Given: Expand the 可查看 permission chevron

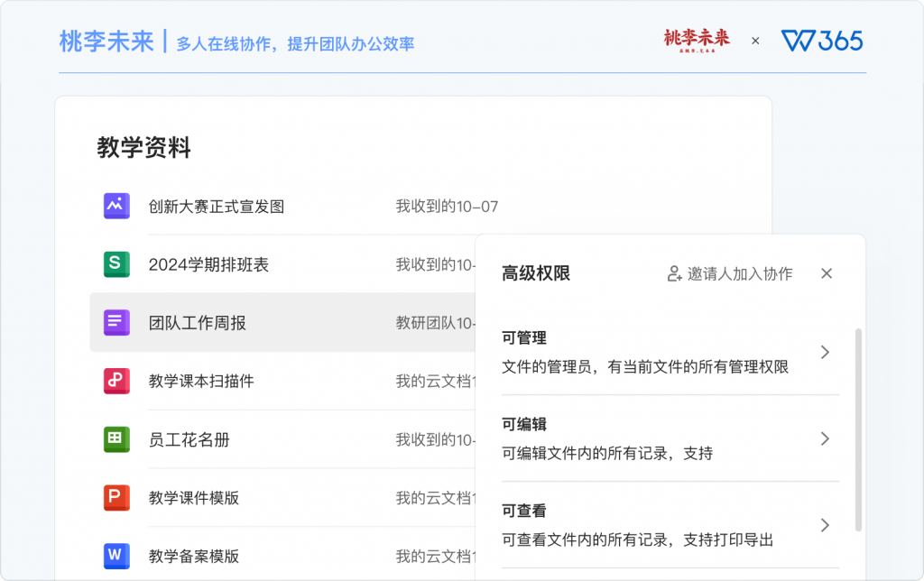Looking at the screenshot, I should point(825,525).
